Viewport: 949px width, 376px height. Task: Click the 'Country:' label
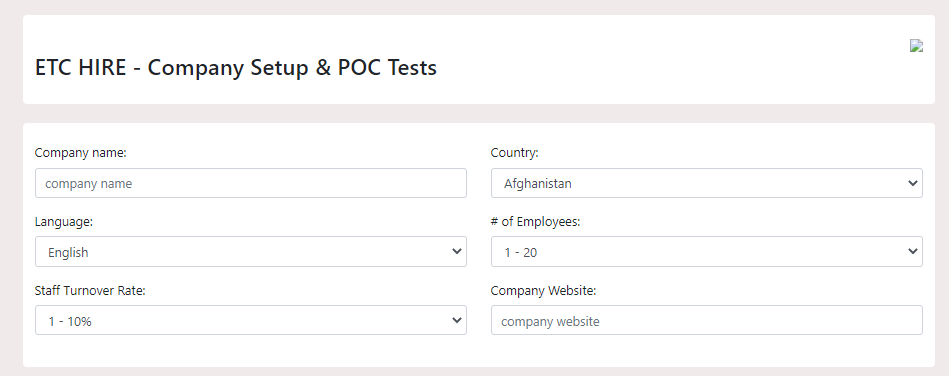[514, 153]
